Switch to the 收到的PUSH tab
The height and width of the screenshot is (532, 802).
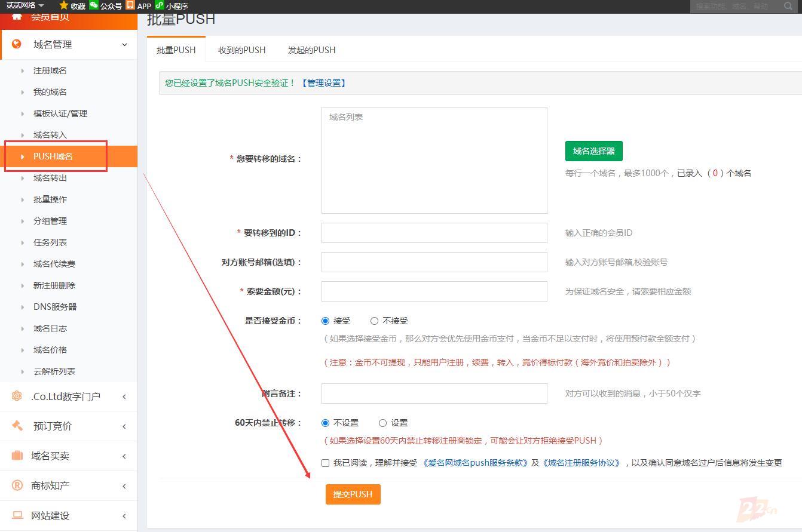pyautogui.click(x=241, y=50)
